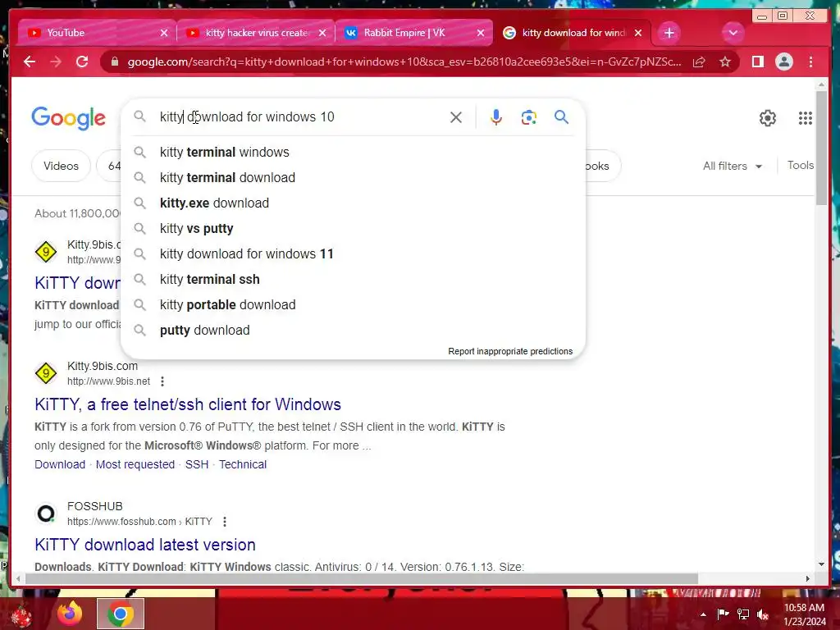Open the Chrome profile avatar
The height and width of the screenshot is (630, 840).
coord(783,62)
